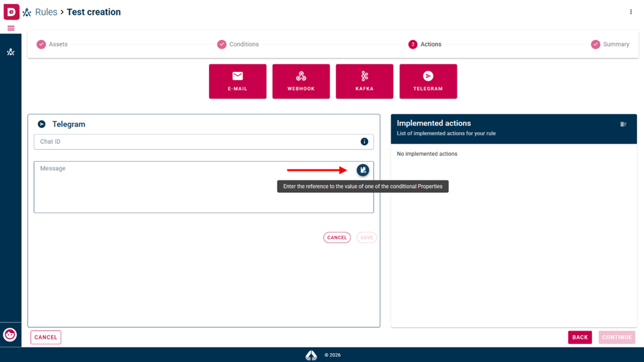Click the 'No implemented actions' text
644x362 pixels.
click(x=427, y=153)
